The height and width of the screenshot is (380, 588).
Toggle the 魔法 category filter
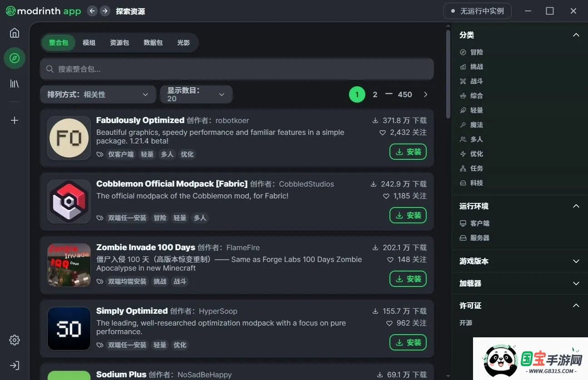pyautogui.click(x=472, y=125)
